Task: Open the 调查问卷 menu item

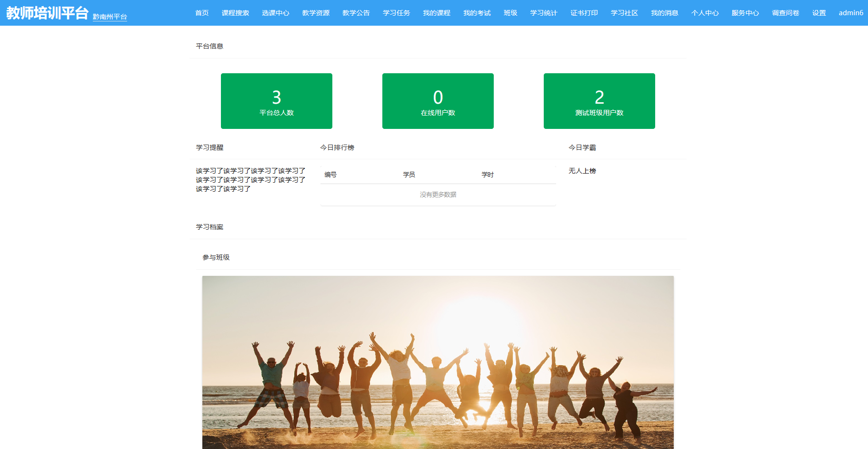Action: pyautogui.click(x=786, y=13)
